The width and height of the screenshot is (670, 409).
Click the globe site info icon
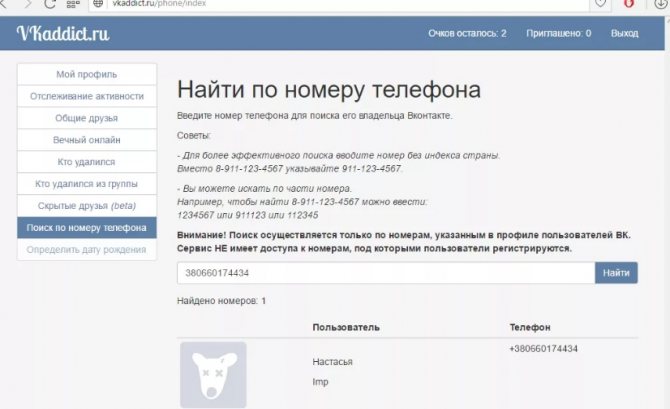[x=98, y=3]
